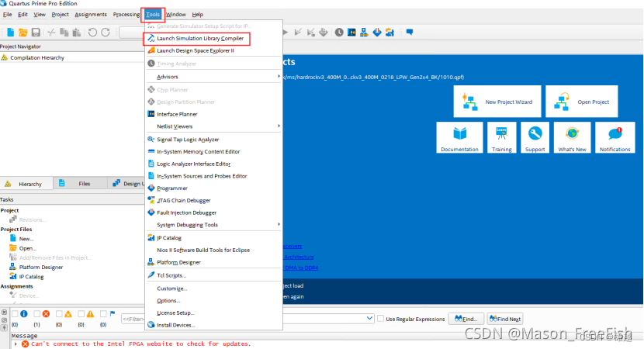Click Open... under Project Files
This screenshot has height=349, width=644.
[x=27, y=248]
